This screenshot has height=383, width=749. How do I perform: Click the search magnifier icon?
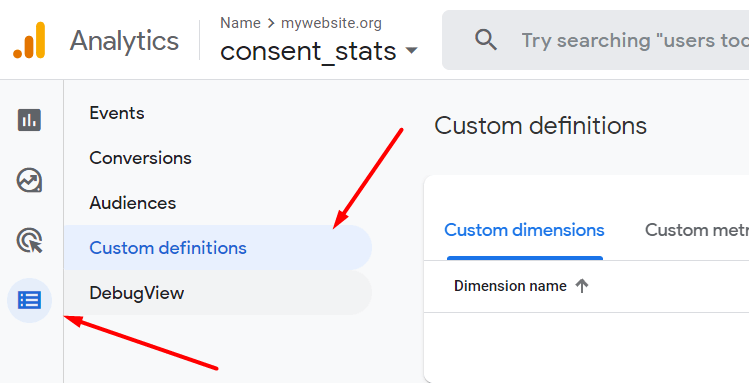point(486,40)
